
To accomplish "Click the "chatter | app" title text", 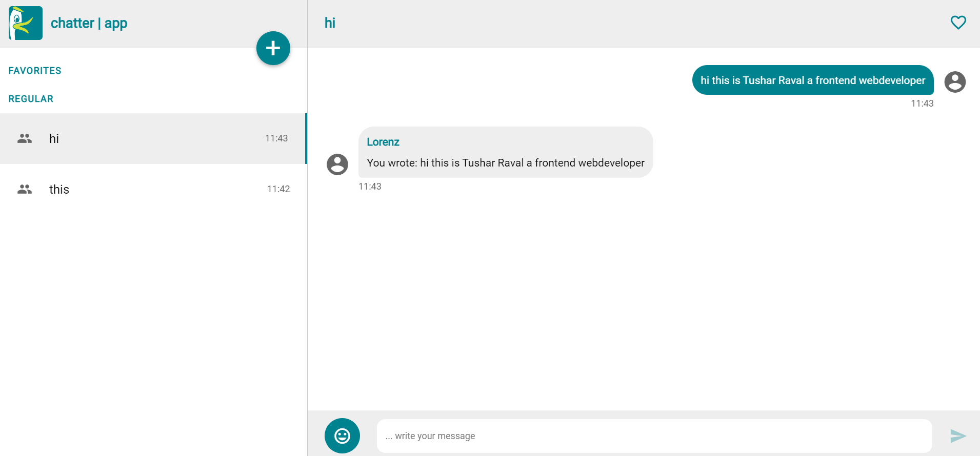I will pos(89,23).
